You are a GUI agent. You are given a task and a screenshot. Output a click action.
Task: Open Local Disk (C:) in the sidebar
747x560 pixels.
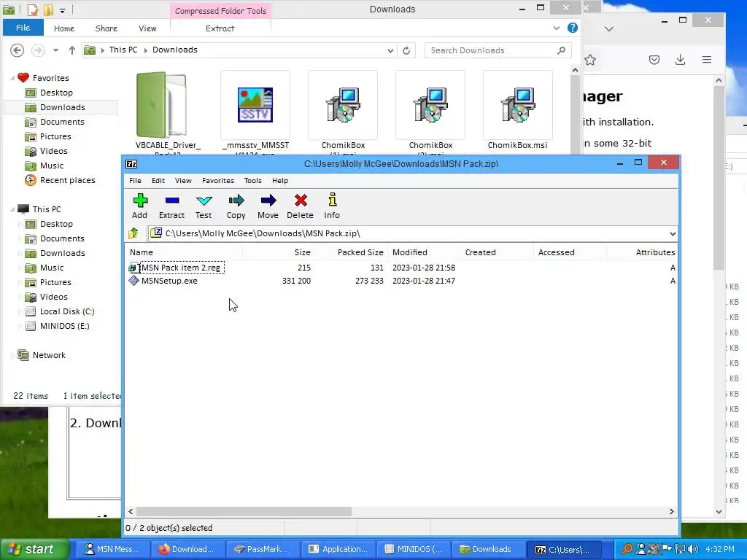pos(66,311)
